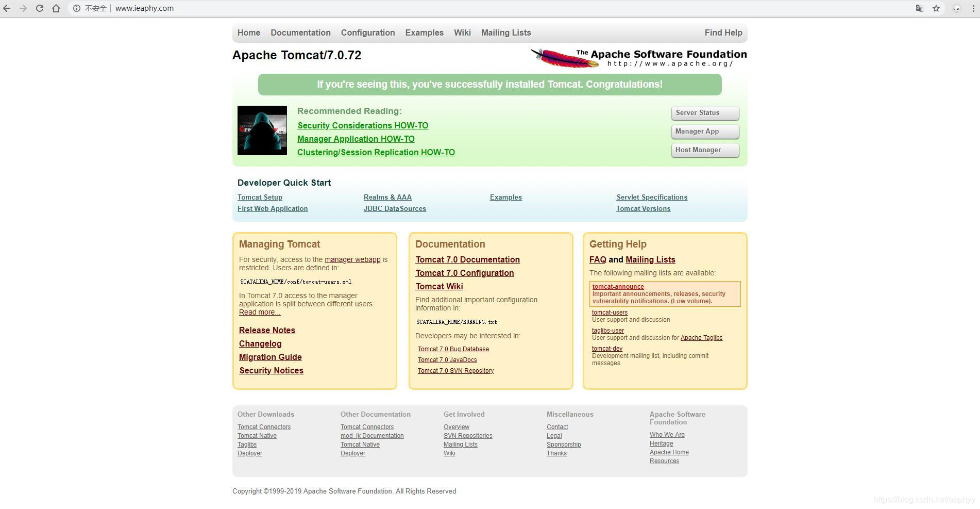Click the Read more... link

point(260,312)
